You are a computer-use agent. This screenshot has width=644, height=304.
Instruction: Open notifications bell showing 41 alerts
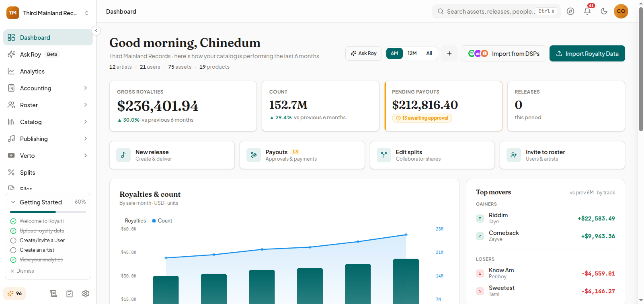(587, 11)
